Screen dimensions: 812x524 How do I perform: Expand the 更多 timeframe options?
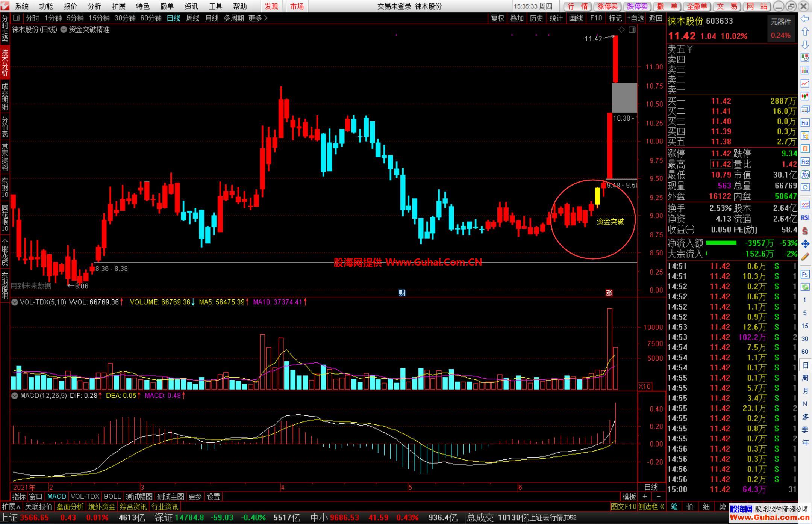pyautogui.click(x=258, y=18)
